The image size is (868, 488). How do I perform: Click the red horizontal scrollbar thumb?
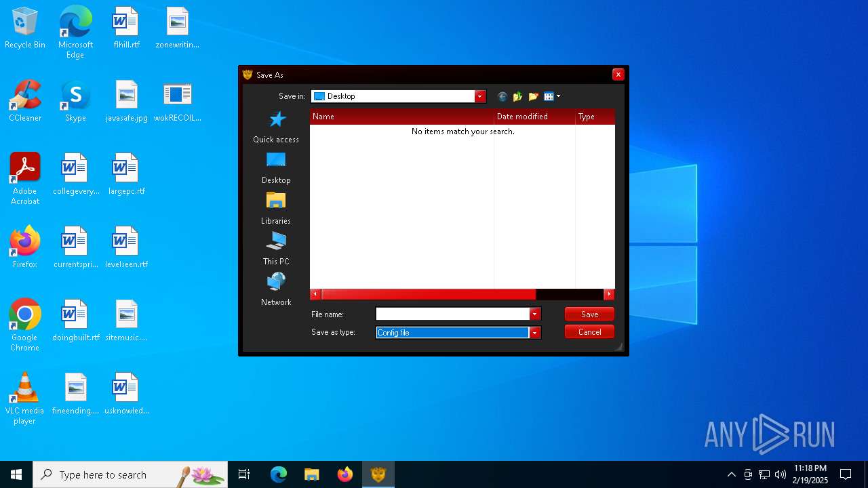[429, 294]
